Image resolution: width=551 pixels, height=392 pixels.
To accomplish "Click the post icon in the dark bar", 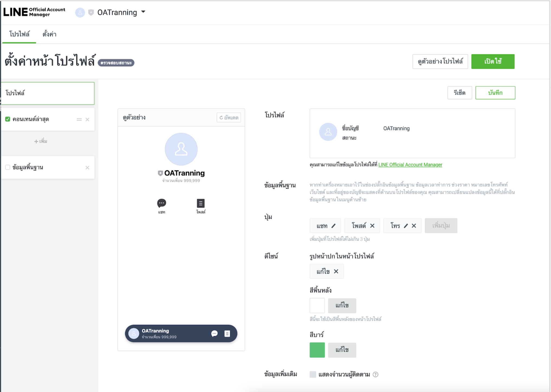I will (x=227, y=334).
